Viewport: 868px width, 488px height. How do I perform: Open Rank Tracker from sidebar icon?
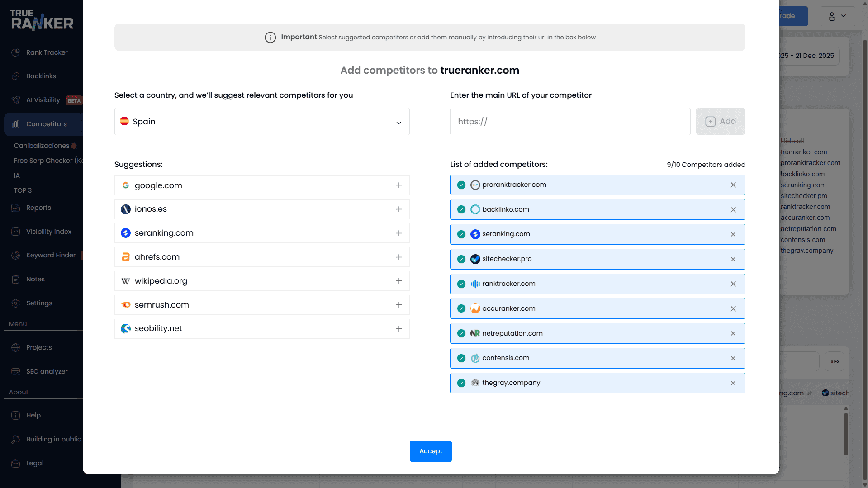coord(16,52)
